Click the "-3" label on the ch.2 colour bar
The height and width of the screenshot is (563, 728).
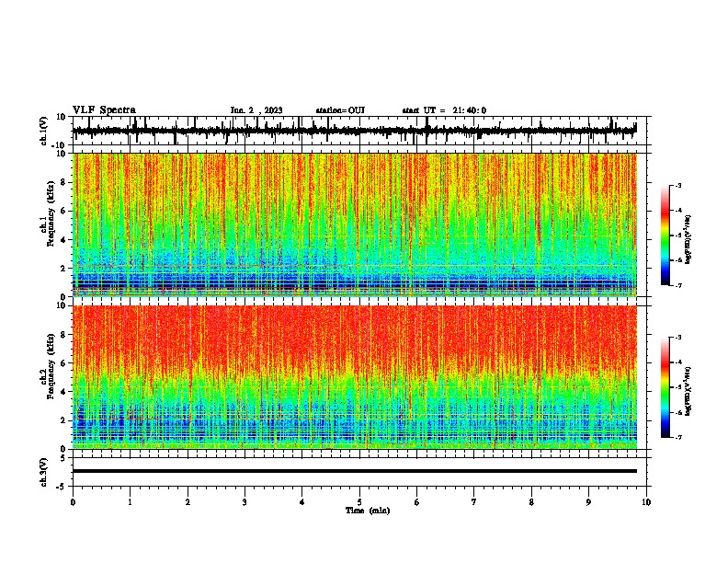[677, 338]
